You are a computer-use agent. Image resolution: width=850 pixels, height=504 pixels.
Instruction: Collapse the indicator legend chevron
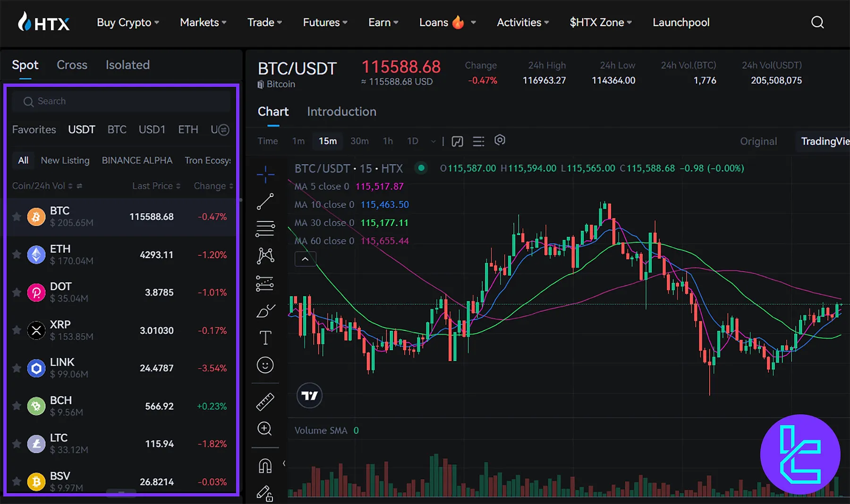(305, 259)
